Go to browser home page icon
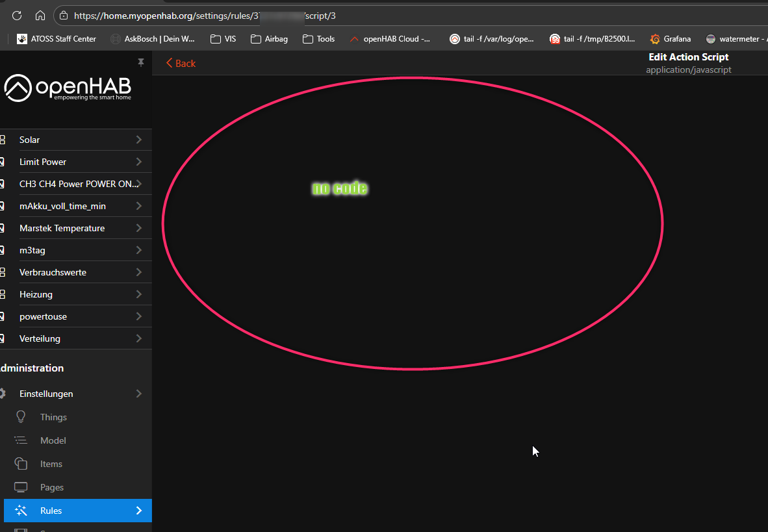 pos(40,16)
